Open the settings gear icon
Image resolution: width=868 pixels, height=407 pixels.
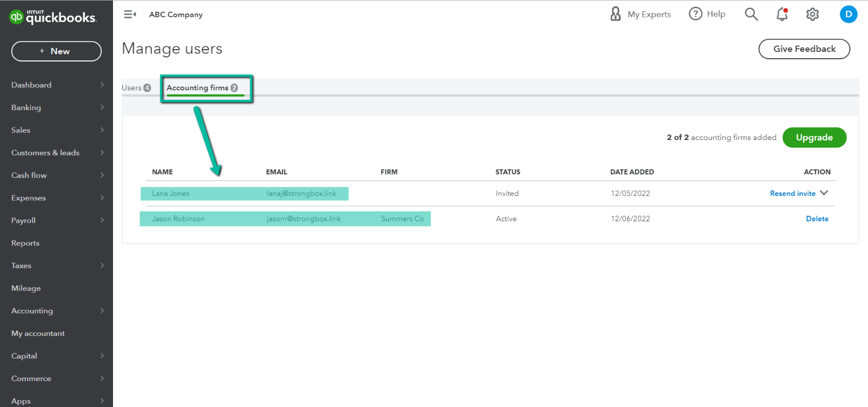coord(813,15)
